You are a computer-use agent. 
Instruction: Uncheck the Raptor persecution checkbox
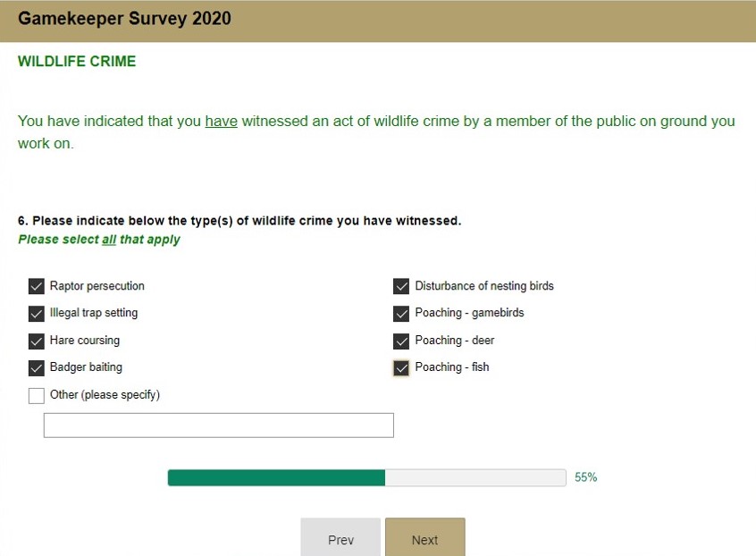[x=37, y=286]
